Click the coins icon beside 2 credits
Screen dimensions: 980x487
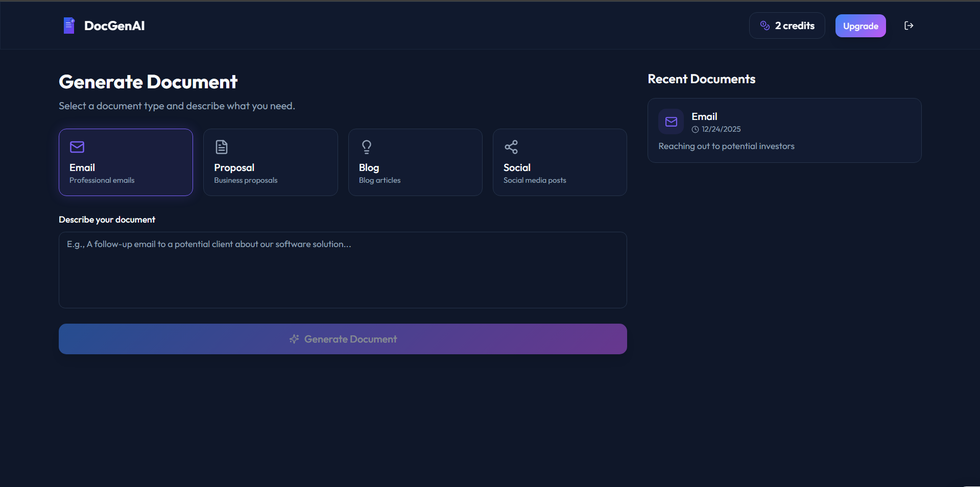[x=764, y=26]
